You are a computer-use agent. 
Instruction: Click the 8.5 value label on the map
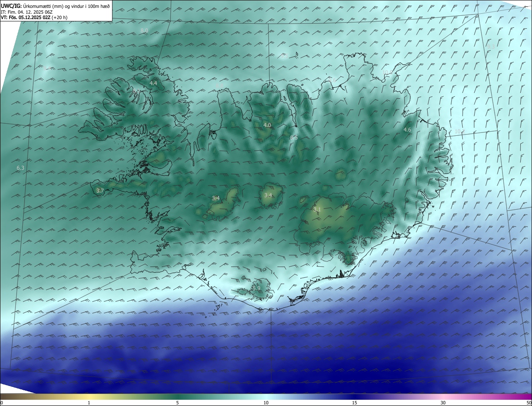pos(294,137)
